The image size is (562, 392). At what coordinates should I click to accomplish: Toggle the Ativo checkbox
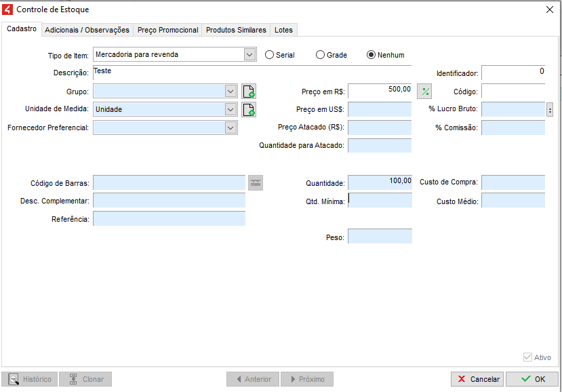527,357
